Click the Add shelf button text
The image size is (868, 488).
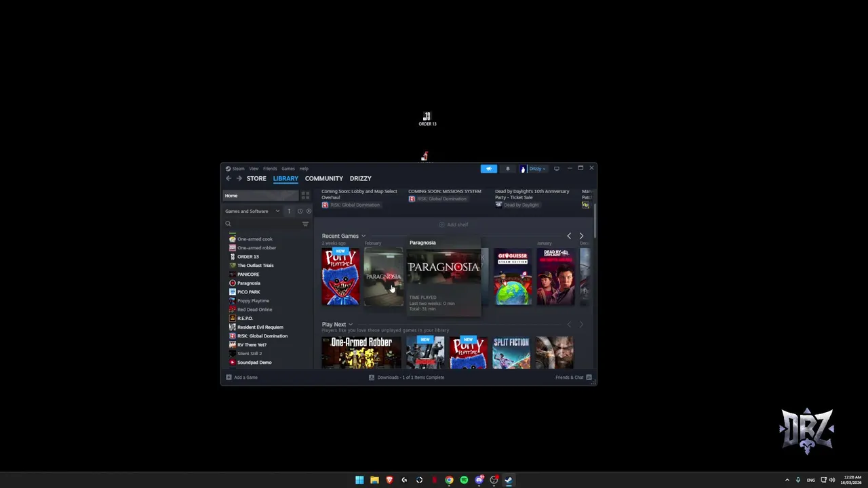[x=458, y=224]
